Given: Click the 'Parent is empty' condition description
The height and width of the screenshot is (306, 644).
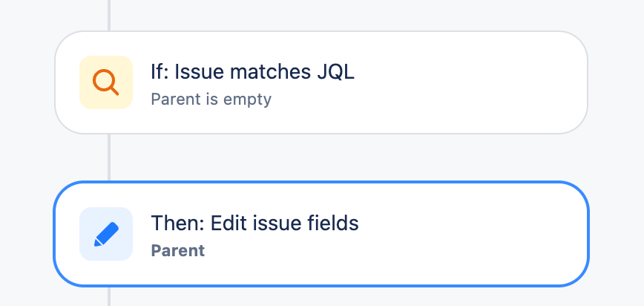Looking at the screenshot, I should [211, 99].
